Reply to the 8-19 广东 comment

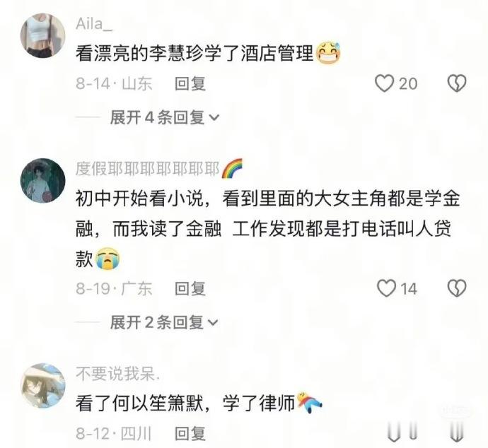[190, 288]
